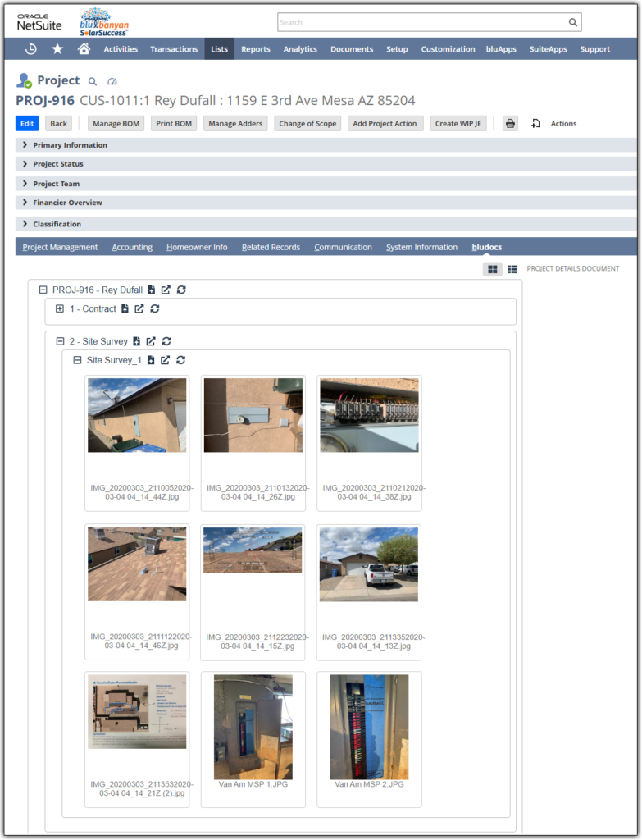
Task: Open the Analytics menu
Action: [300, 48]
